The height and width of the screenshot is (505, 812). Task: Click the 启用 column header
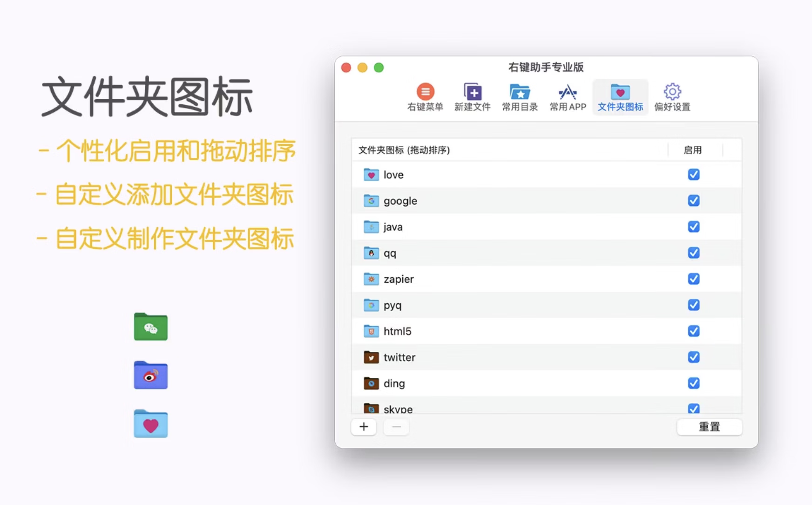tap(692, 150)
